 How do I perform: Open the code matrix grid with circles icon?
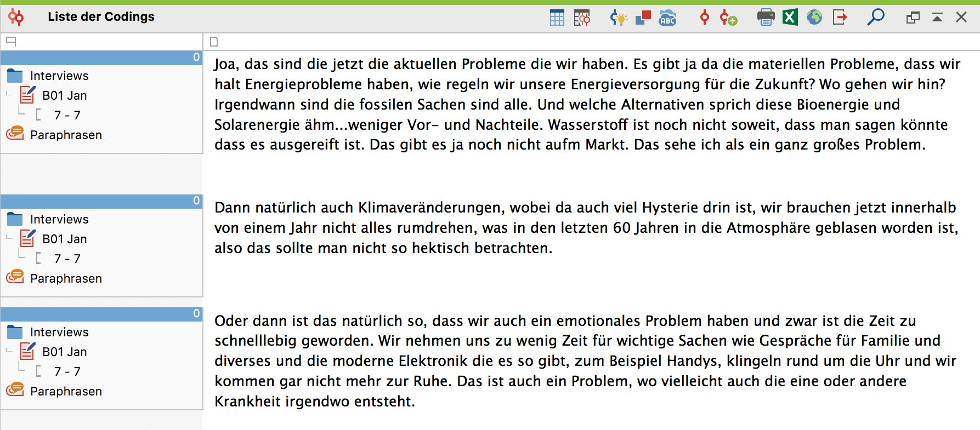(x=582, y=18)
